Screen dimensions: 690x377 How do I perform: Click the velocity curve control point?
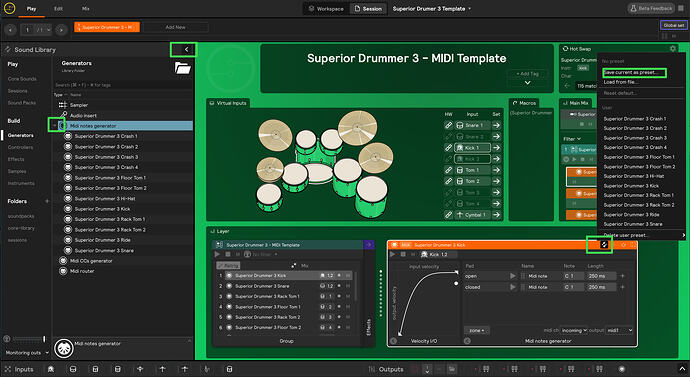(x=456, y=283)
